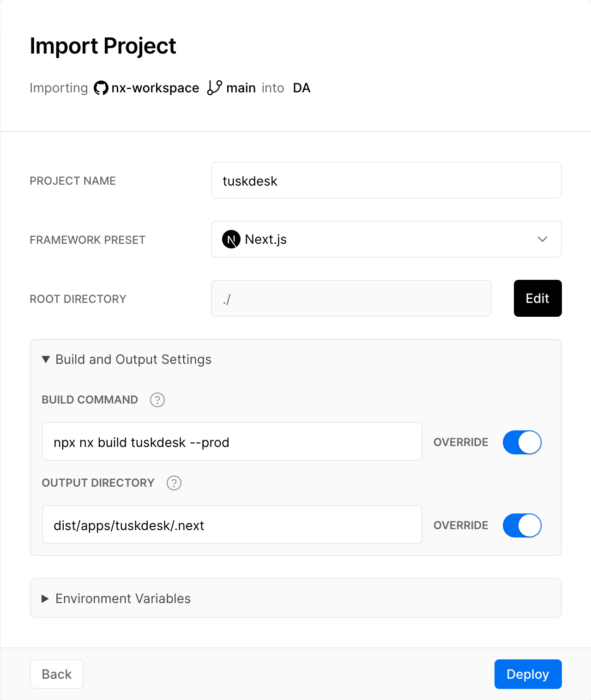Click the dist/apps/tuskdesk/.next output field
The height and width of the screenshot is (700, 591).
pos(232,525)
